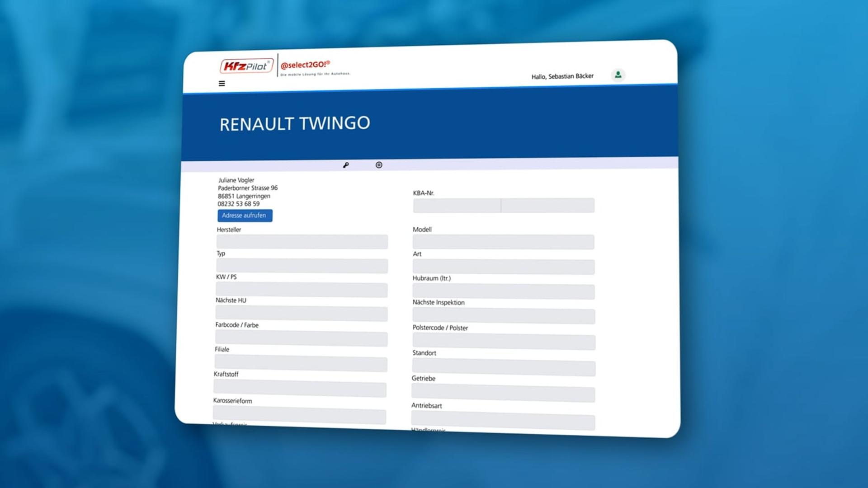
Task: Click the KW / PS input field
Action: [x=302, y=290]
